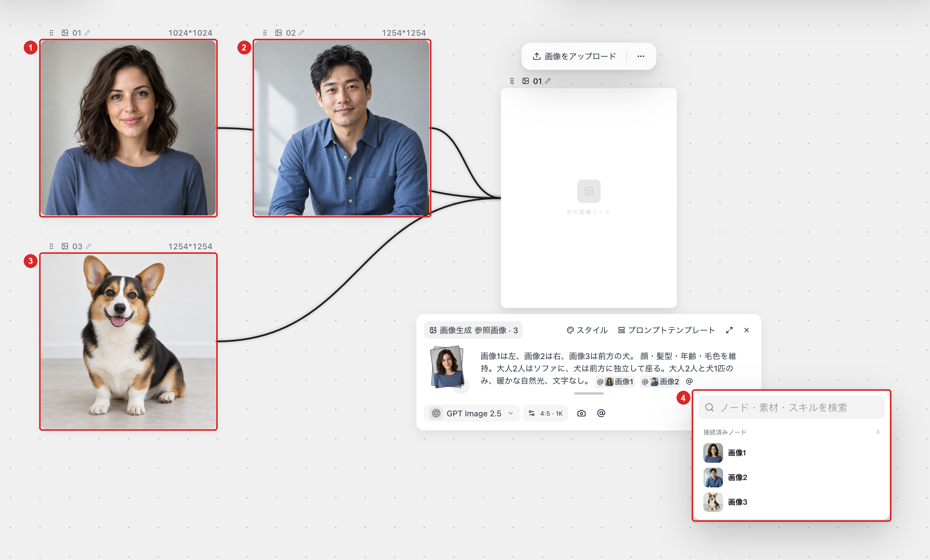Click the pencil rename icon beside node 02
This screenshot has height=560, width=930.
point(301,33)
